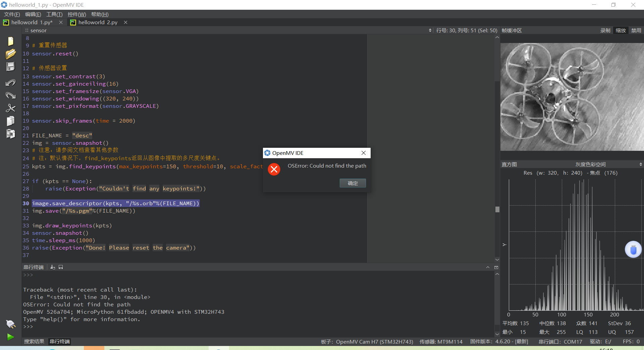Click the connect/disconnect plug icon
The height and width of the screenshot is (350, 644).
(10, 324)
